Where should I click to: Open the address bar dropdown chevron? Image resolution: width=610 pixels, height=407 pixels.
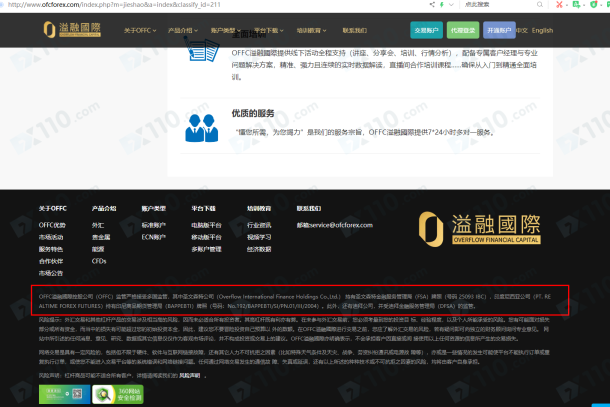click(x=451, y=5)
